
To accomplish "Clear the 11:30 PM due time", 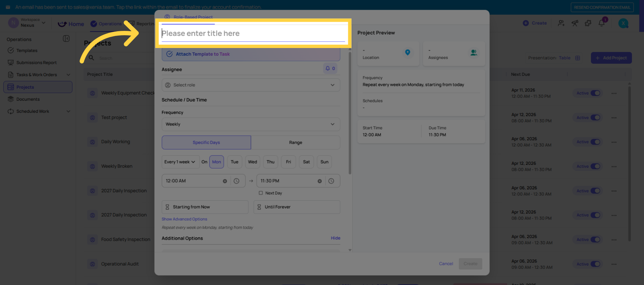I will pyautogui.click(x=320, y=181).
